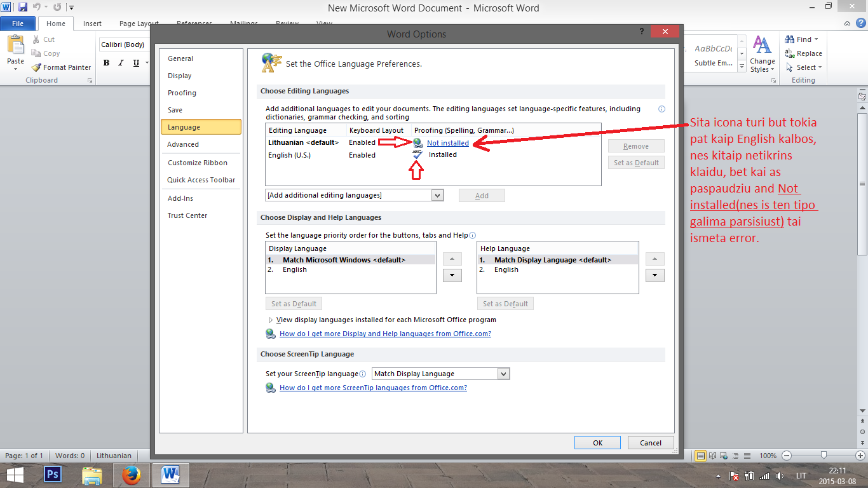Click the Save icon in Quick Access Toolbar

click(x=23, y=8)
